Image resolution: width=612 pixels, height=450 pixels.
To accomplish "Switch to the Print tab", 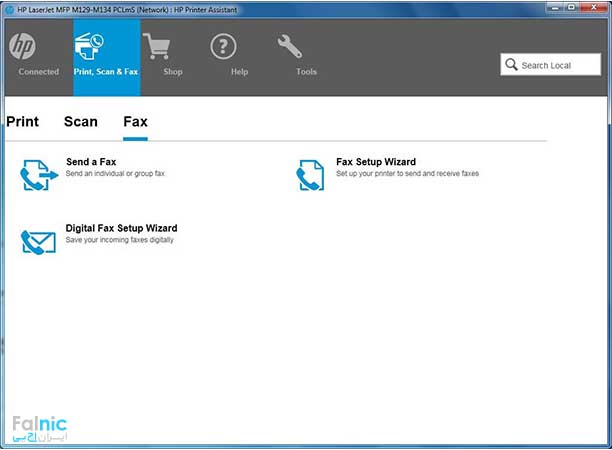I will pyautogui.click(x=23, y=122).
